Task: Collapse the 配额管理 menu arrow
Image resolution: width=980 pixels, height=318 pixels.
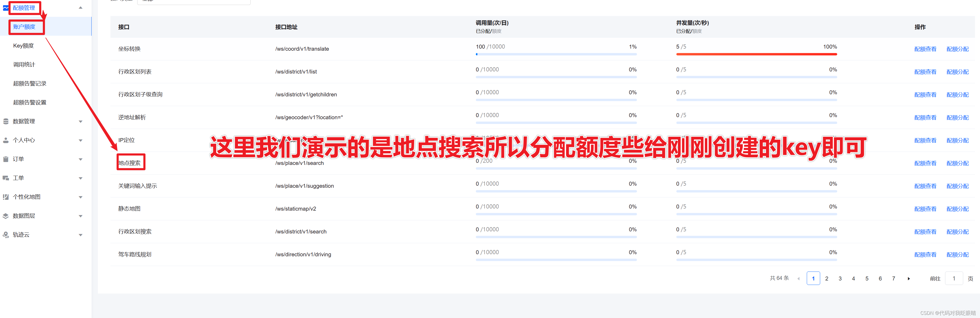Action: 80,8
